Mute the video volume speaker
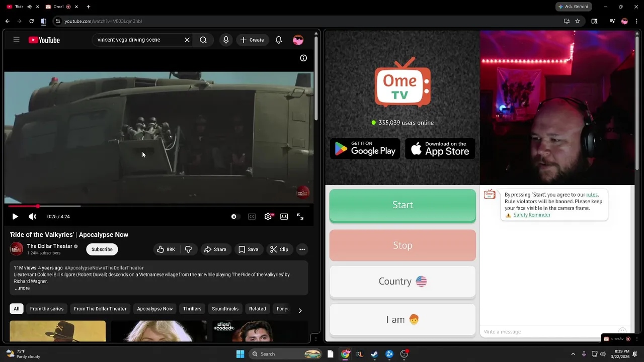This screenshot has height=362, width=644. [x=32, y=217]
